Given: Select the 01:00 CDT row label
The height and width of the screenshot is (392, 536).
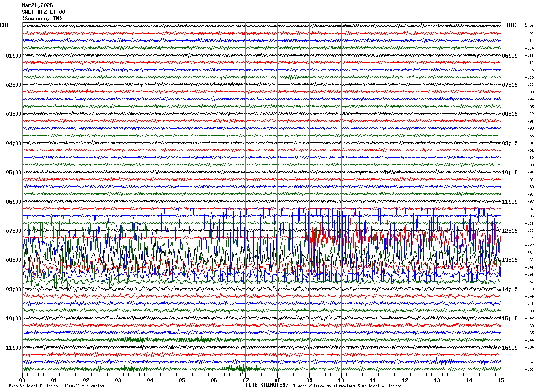Looking at the screenshot, I should coord(13,56).
